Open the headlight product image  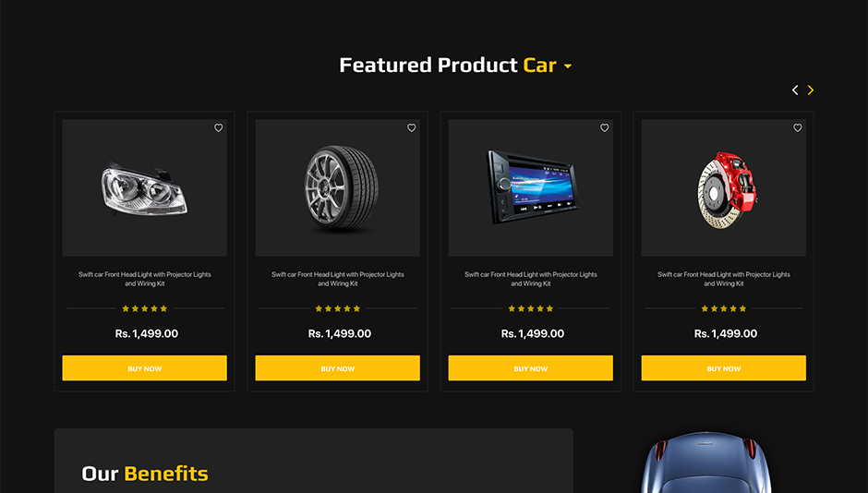(x=144, y=188)
